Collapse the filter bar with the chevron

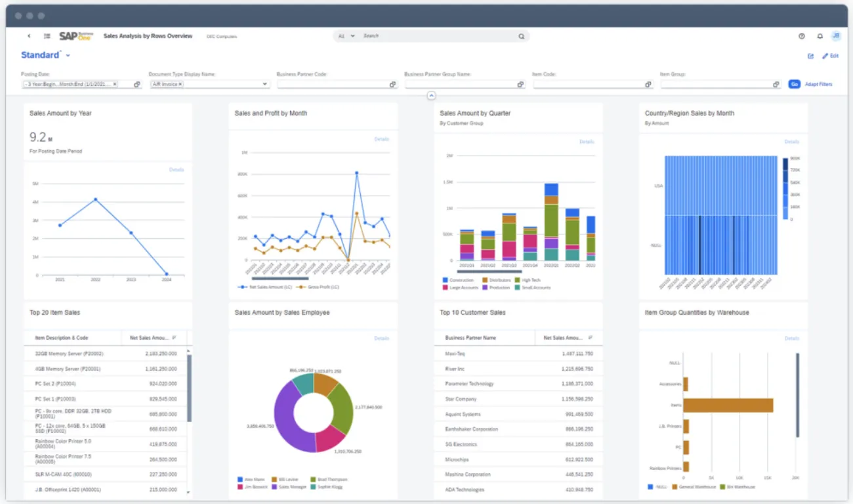[431, 95]
